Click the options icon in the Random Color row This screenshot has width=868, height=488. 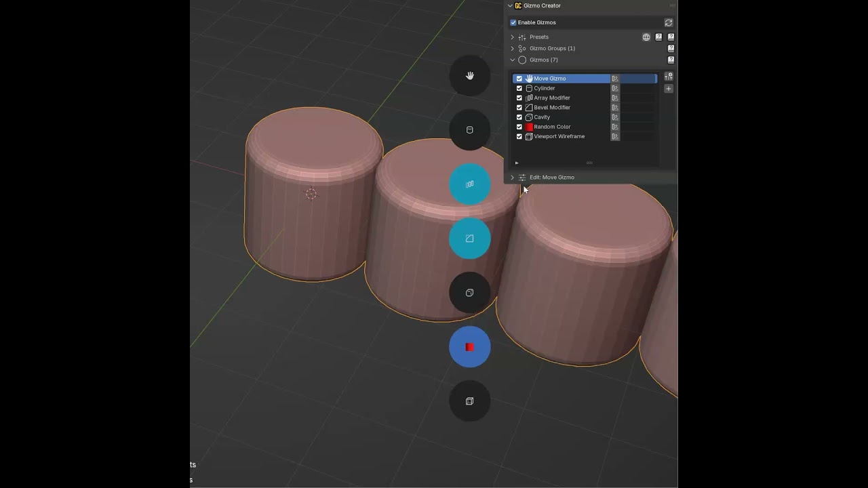click(615, 127)
